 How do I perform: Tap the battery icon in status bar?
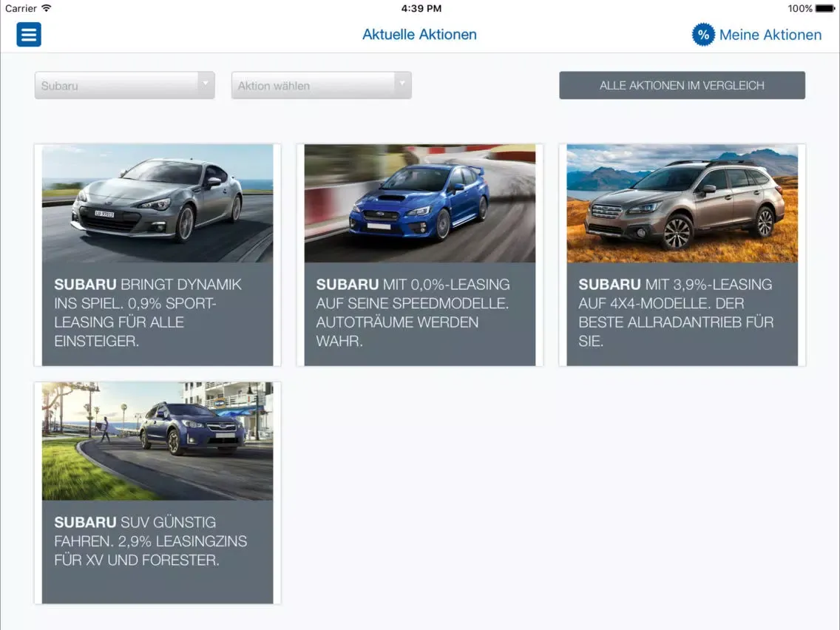825,9
